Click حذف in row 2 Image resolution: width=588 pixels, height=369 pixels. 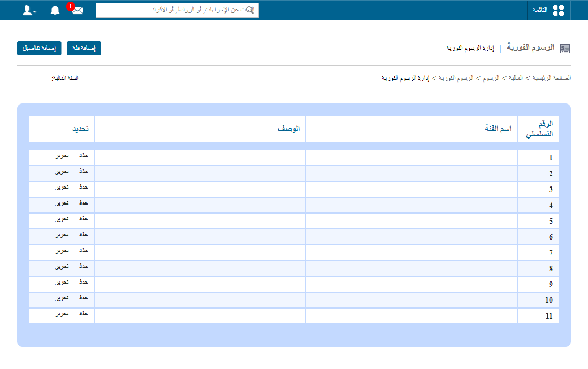coord(83,171)
